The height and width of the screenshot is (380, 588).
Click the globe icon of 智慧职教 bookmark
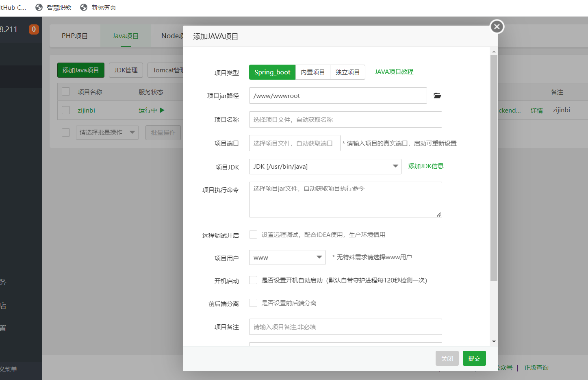tap(39, 7)
